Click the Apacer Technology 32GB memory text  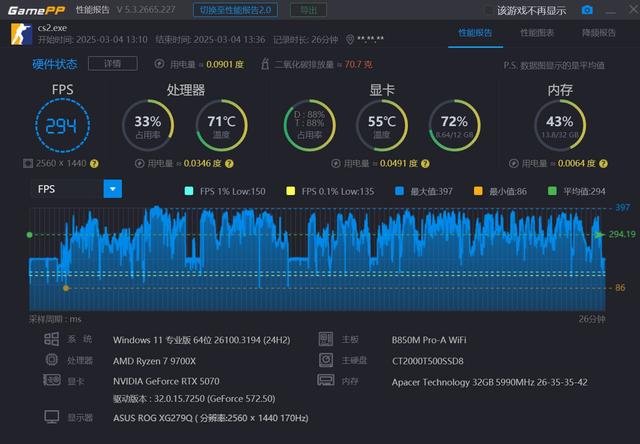[x=489, y=382]
